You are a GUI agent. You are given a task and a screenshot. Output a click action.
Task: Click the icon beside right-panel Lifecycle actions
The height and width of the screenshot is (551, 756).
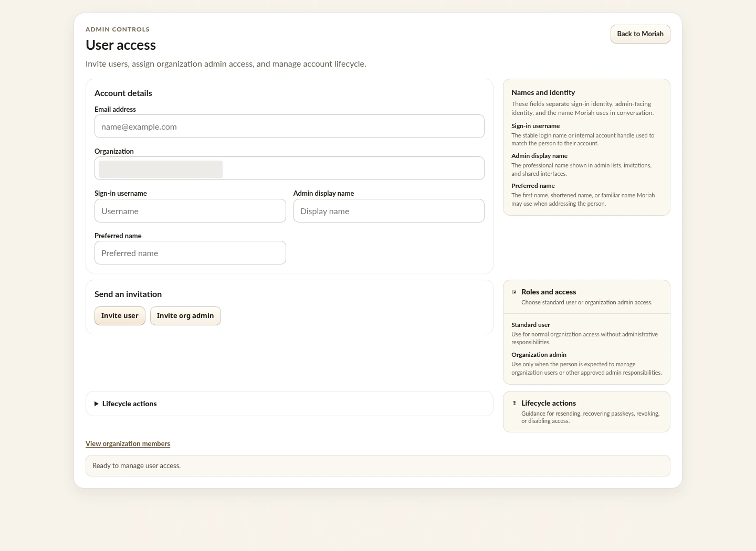[x=514, y=403]
